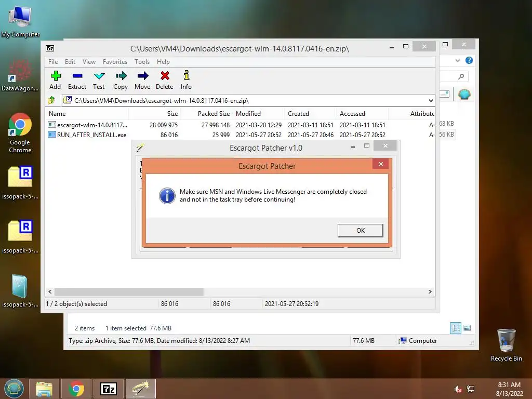Click the horizontal scrollbar thumb in 7-Zip
Image resolution: width=532 pixels, height=399 pixels.
[x=129, y=292]
